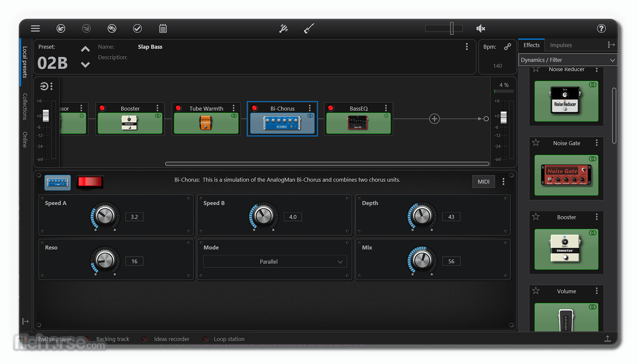Click the Depth knob
The image size is (637, 364).
[422, 216]
